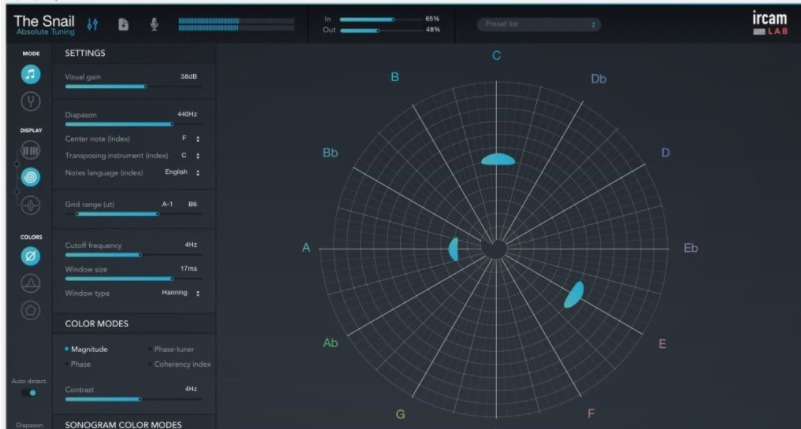Click the 38dB visual gain value

189,77
